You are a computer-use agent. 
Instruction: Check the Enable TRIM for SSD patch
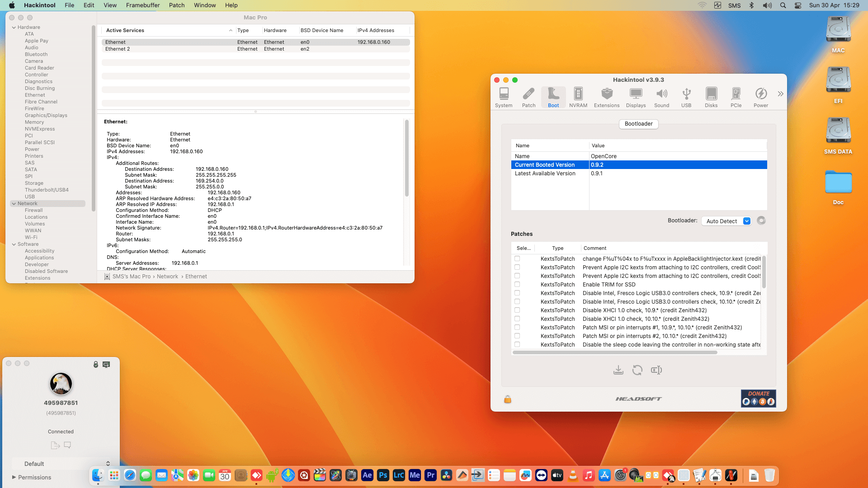[x=517, y=285]
